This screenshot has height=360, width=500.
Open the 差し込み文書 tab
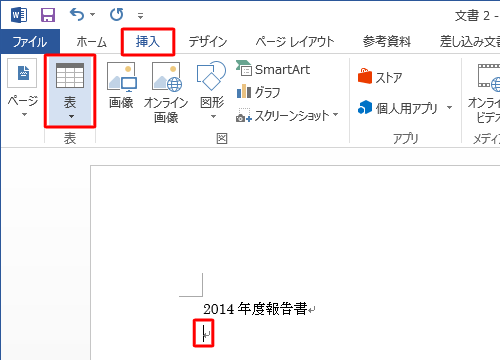coord(469,42)
